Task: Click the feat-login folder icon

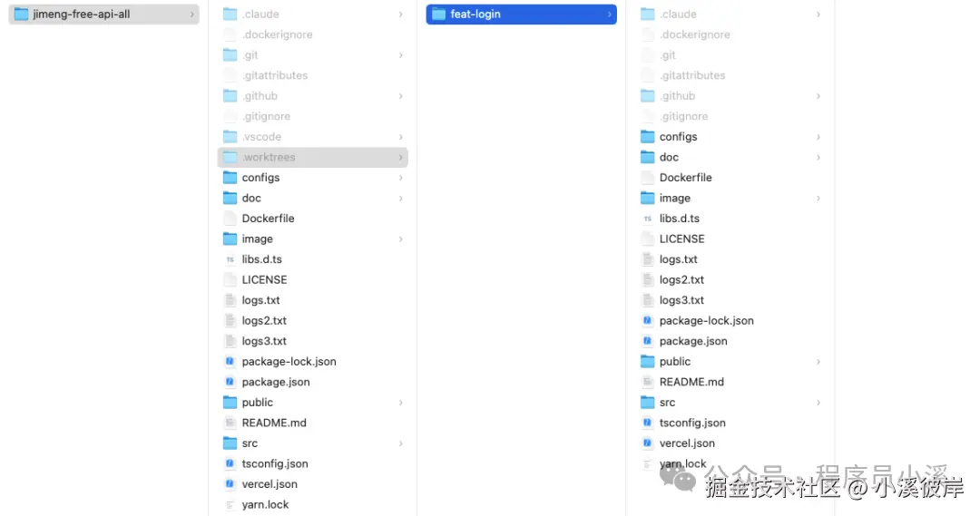Action: click(x=439, y=14)
